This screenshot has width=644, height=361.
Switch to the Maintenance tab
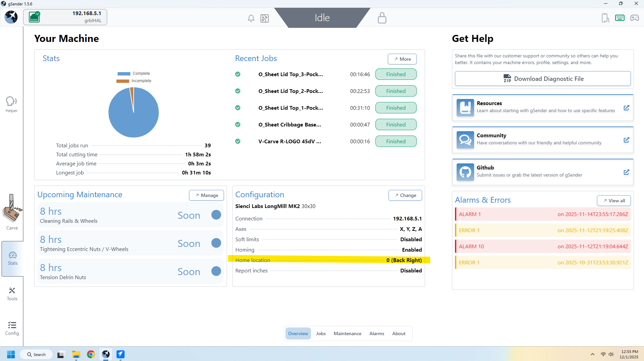click(x=347, y=333)
